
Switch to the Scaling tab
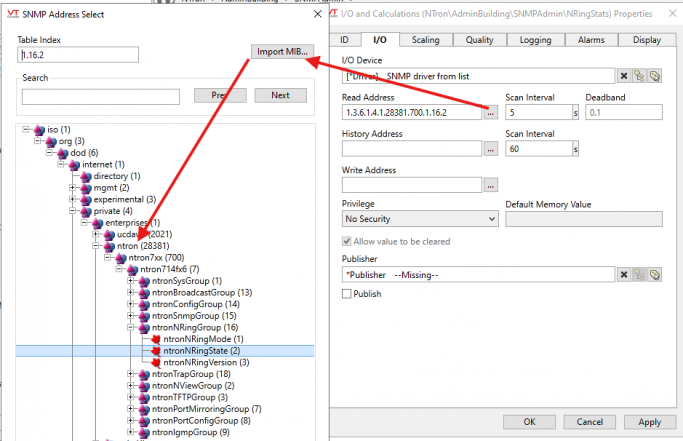click(425, 40)
